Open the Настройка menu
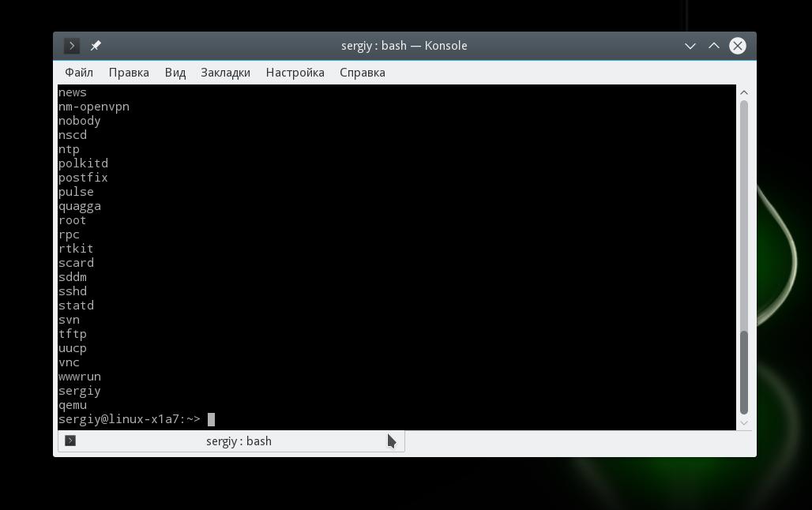Screen dimensions: 812x510 click(295, 73)
